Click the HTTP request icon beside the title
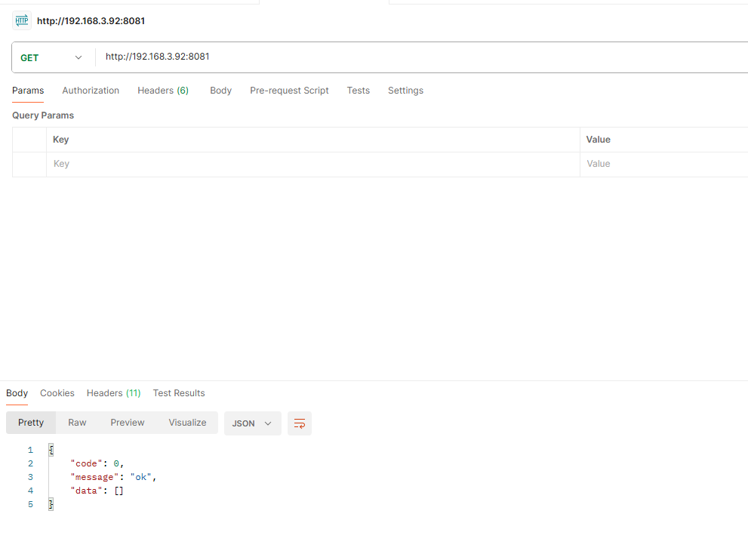This screenshot has width=748, height=560. click(x=21, y=20)
